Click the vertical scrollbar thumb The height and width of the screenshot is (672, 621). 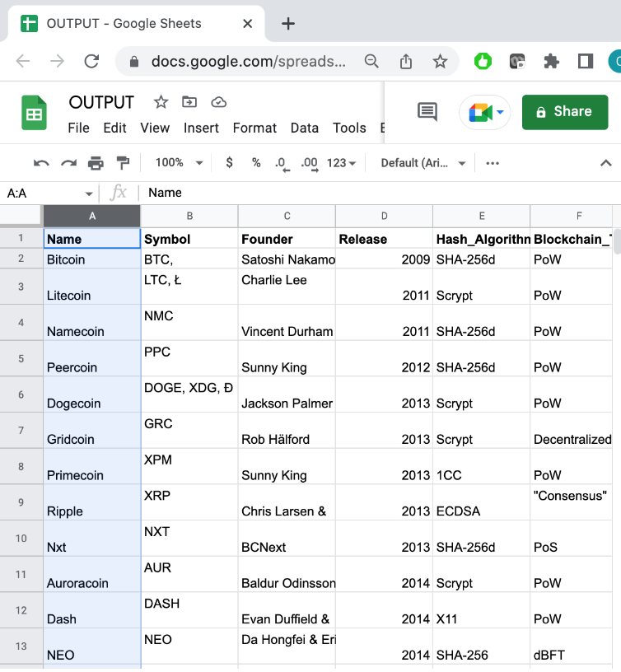point(617,242)
